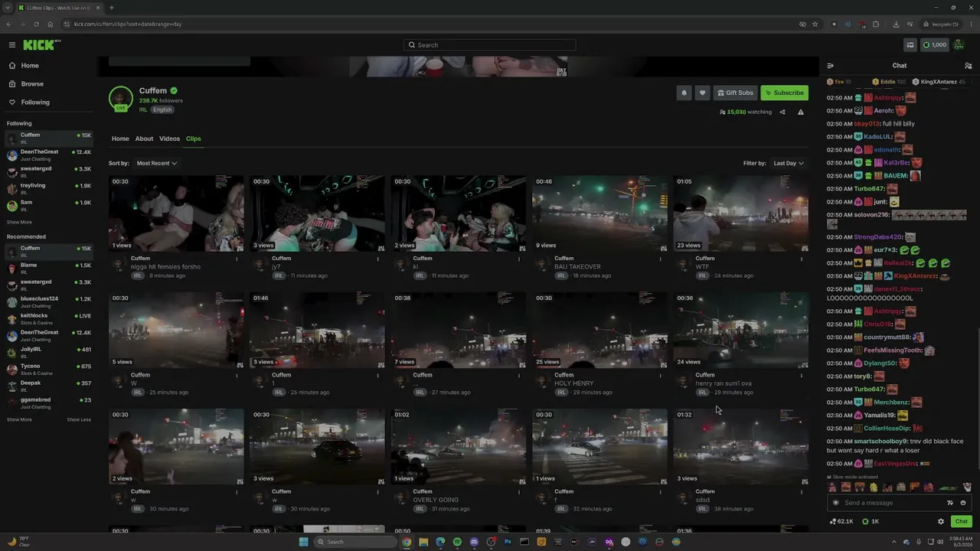Image resolution: width=980 pixels, height=551 pixels.
Task: Open Discord from the taskbar
Action: tap(474, 542)
